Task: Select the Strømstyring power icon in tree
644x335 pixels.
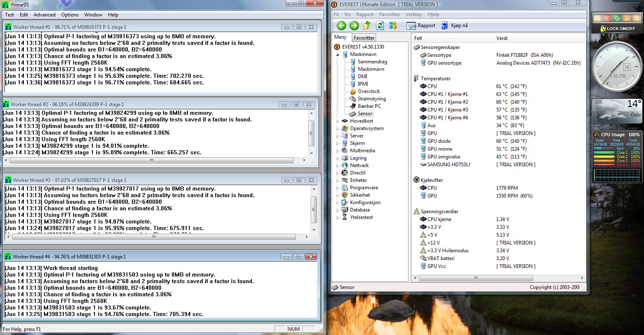Action: pos(353,99)
